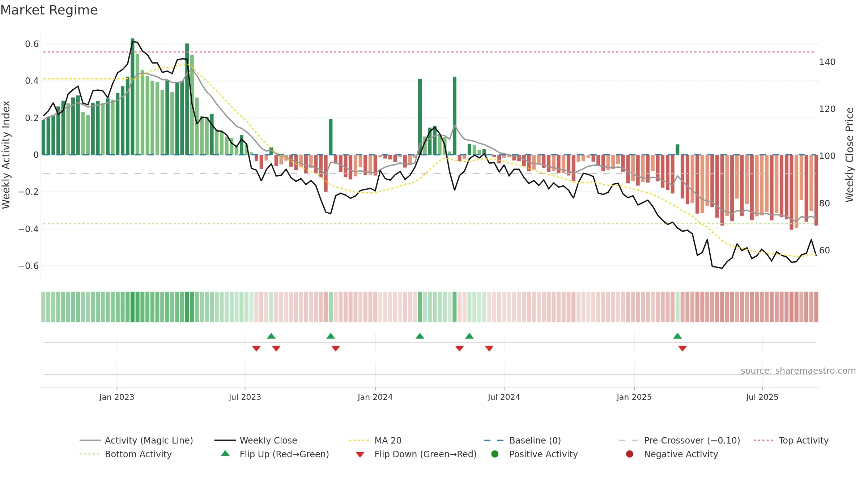Click the tallest green bar in early 2023
The height and width of the screenshot is (488, 868).
pyautogui.click(x=132, y=97)
